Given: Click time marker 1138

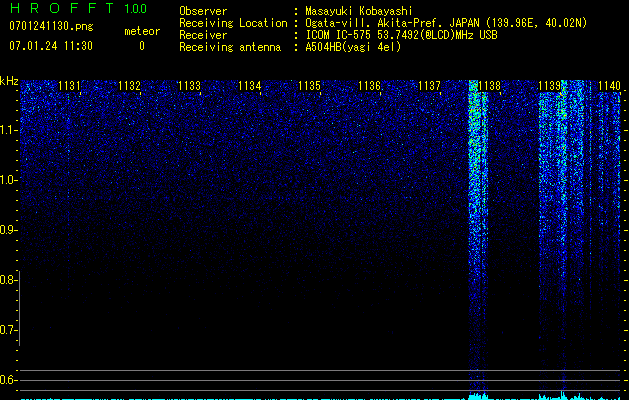Looking at the screenshot, I should click(x=490, y=85).
